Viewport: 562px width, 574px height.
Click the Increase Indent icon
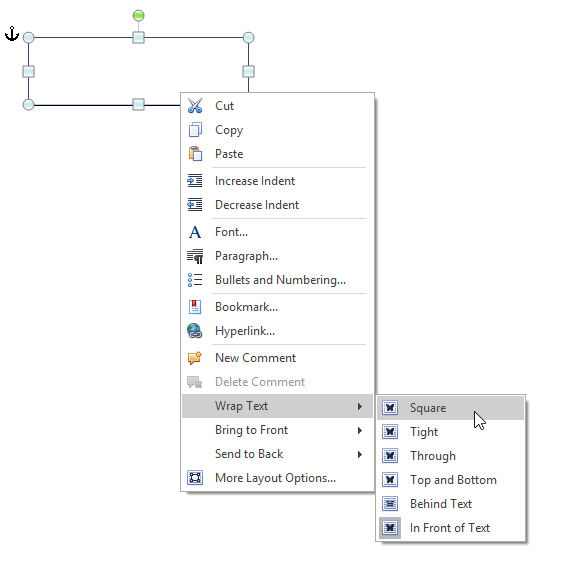tap(195, 181)
